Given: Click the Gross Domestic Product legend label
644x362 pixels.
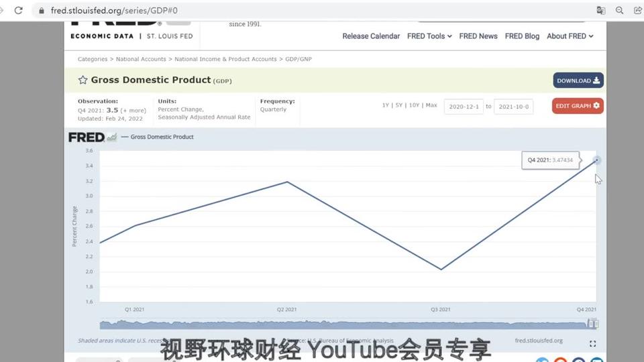Looking at the screenshot, I should pyautogui.click(x=162, y=137).
